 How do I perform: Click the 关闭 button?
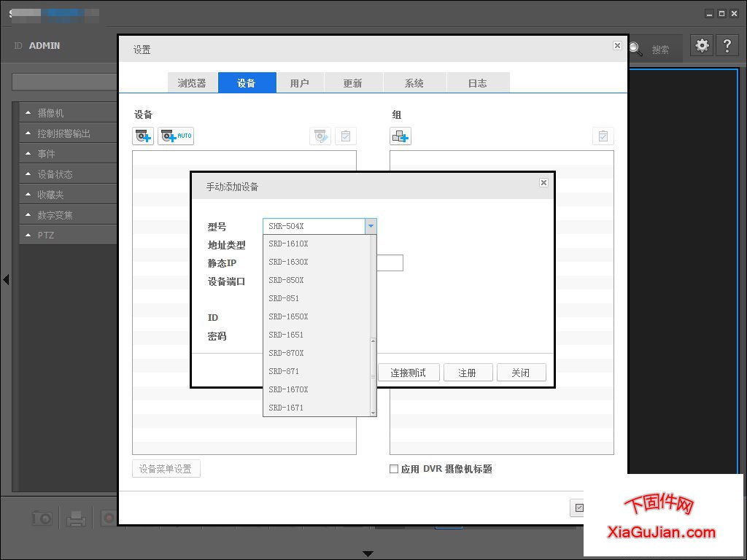[x=521, y=373]
